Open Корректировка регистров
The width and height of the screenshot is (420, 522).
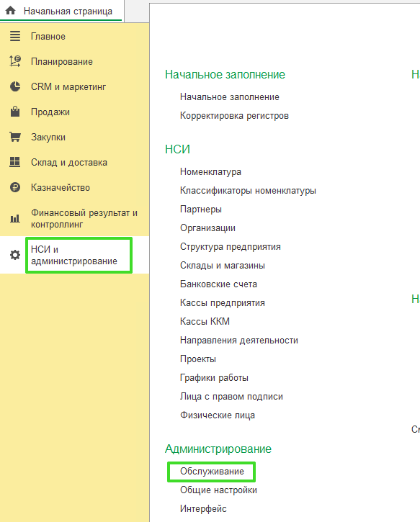pos(234,115)
